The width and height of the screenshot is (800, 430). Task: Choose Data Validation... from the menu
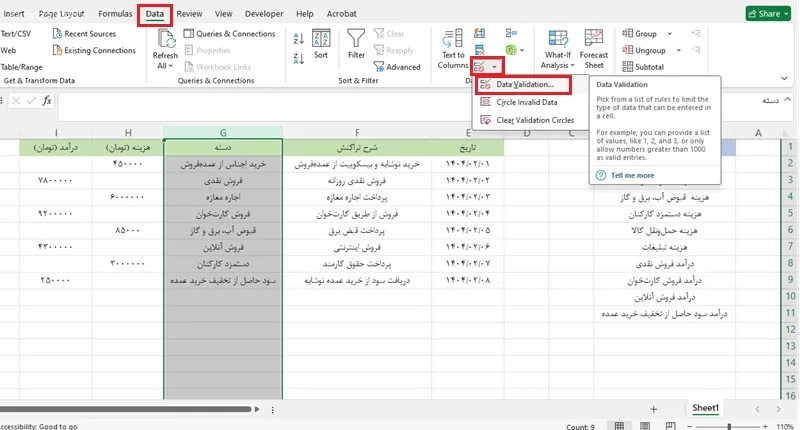pyautogui.click(x=523, y=85)
